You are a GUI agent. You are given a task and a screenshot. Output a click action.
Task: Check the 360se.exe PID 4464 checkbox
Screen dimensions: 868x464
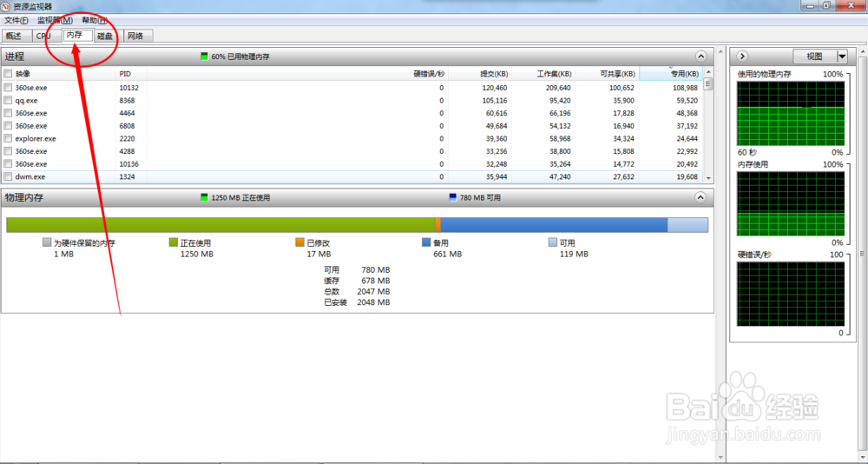point(8,113)
